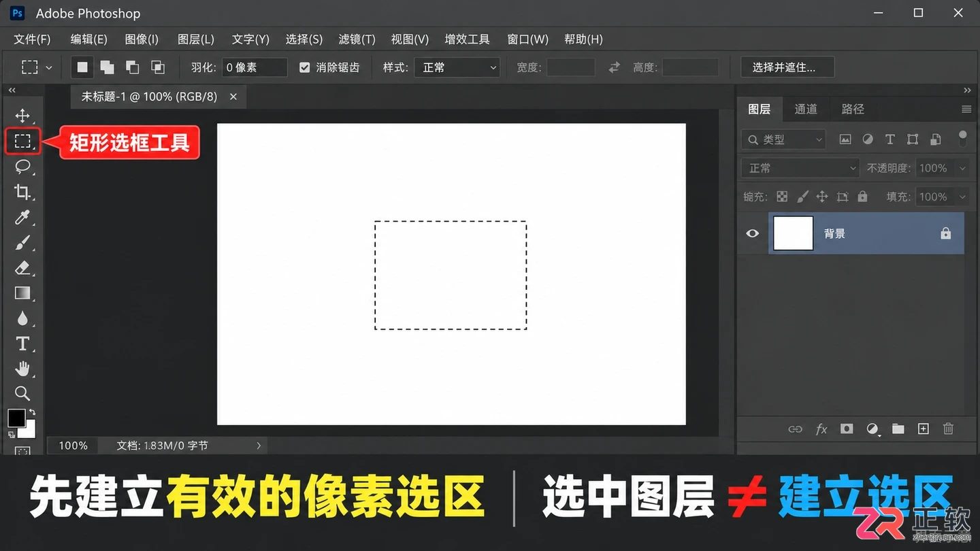Viewport: 980px width, 551px height.
Task: Select the Brush tool
Action: tap(22, 243)
